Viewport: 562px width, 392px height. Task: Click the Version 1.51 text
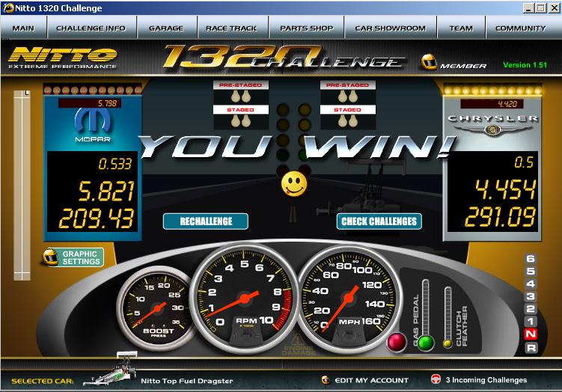coord(525,65)
